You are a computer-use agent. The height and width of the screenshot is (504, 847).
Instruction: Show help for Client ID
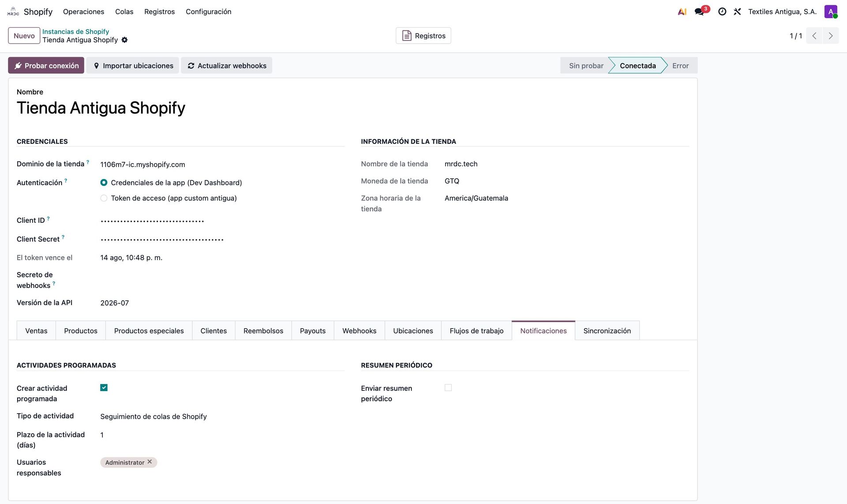coord(48,218)
